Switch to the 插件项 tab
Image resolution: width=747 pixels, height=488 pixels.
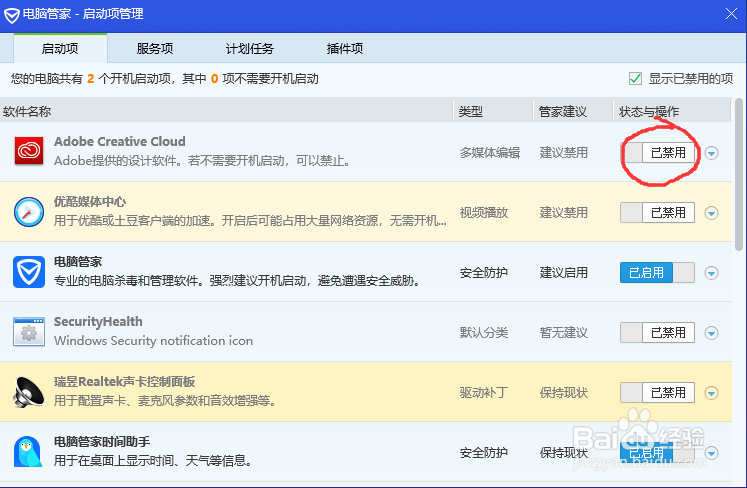coord(345,49)
